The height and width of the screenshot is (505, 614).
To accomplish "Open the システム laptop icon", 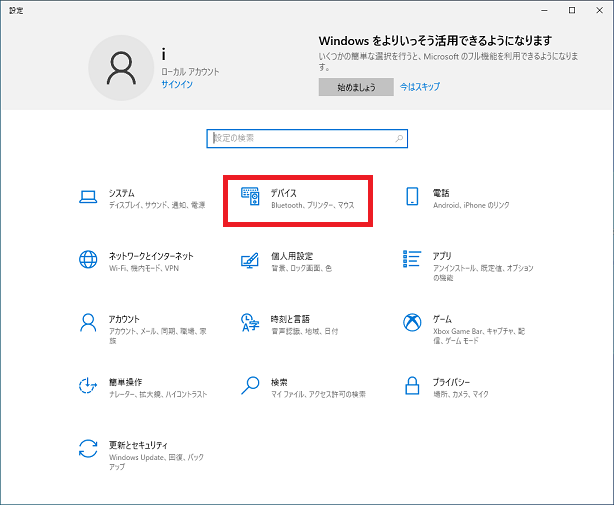I will [88, 197].
